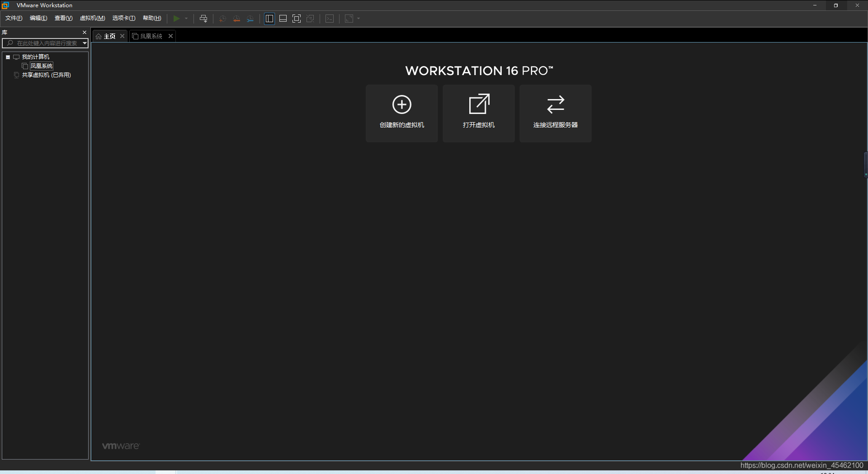Click the revert to snapshot toolbar icon
This screenshot has height=474, width=868.
coord(236,19)
